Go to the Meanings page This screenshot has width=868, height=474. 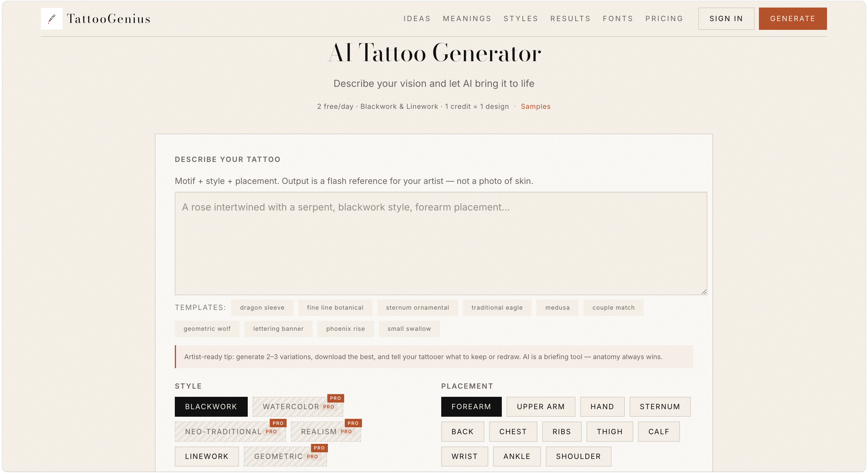(467, 18)
